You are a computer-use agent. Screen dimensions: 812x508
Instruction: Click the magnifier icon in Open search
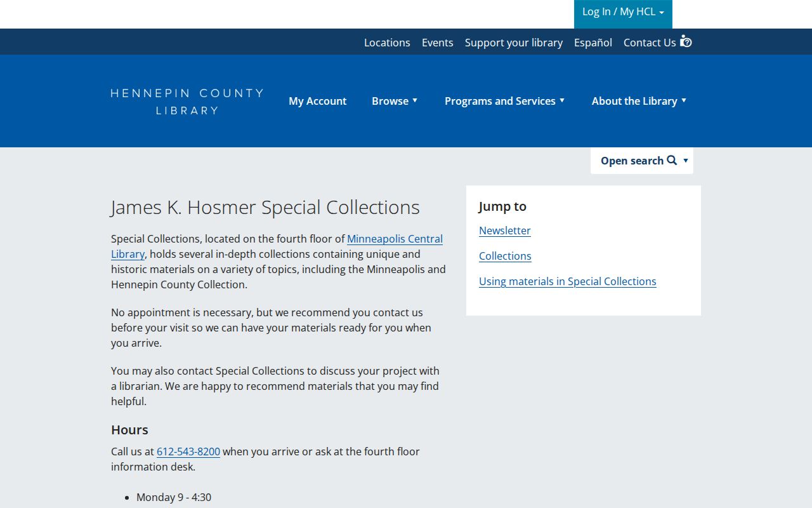(672, 160)
